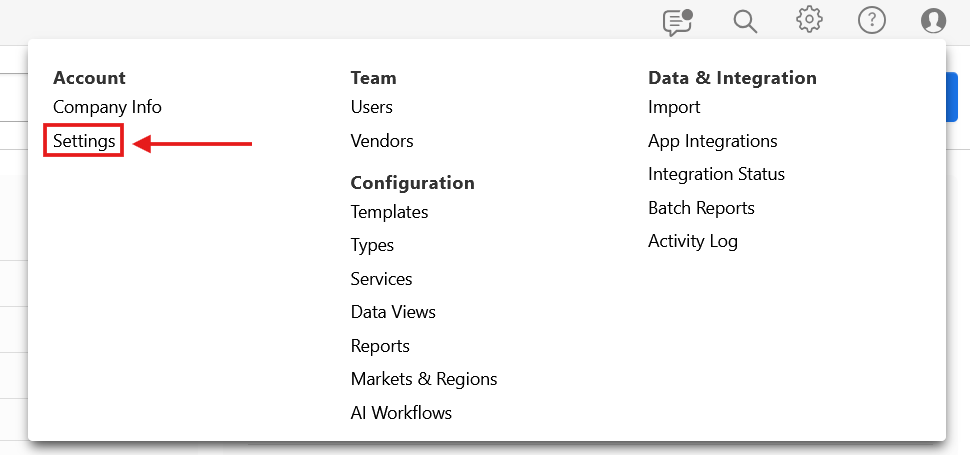Open the user profile avatar
The width and height of the screenshot is (970, 455).
(933, 21)
